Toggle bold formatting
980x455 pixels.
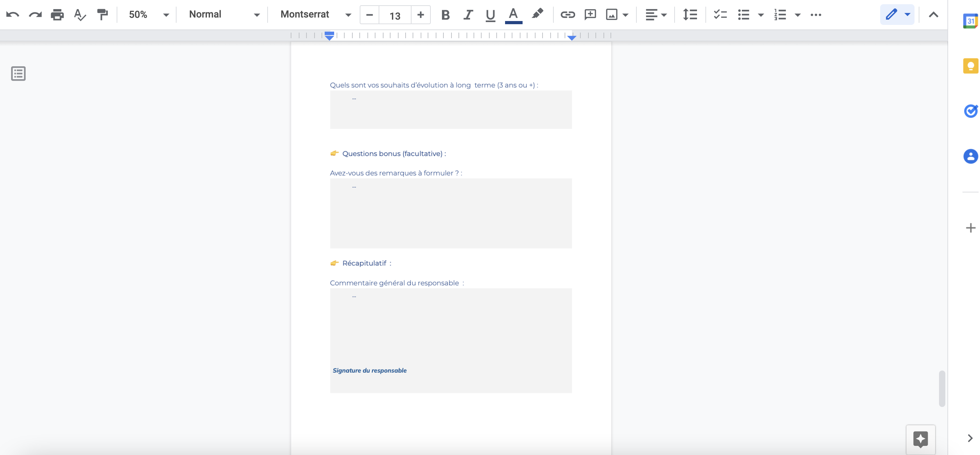(446, 15)
